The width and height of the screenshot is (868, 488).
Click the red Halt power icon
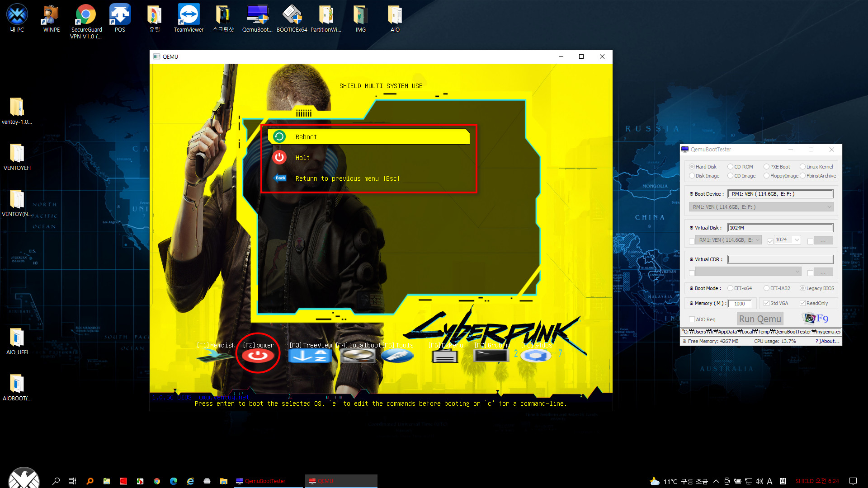coord(279,157)
